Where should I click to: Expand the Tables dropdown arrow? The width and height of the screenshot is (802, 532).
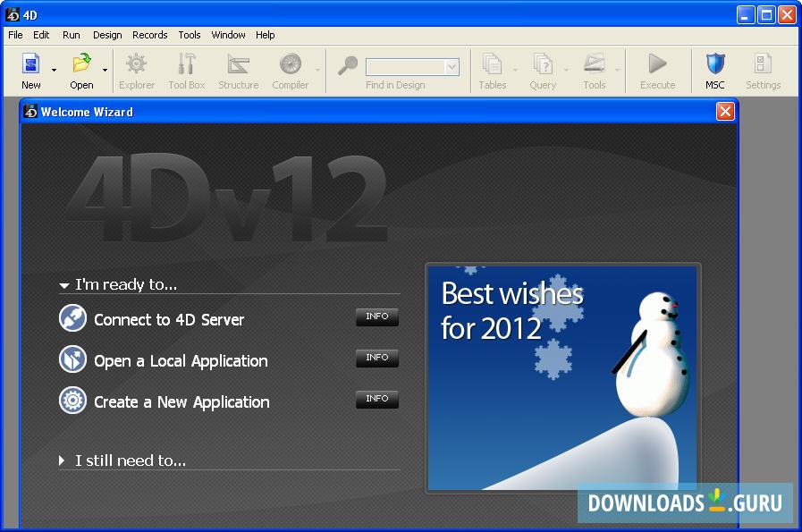pos(515,70)
